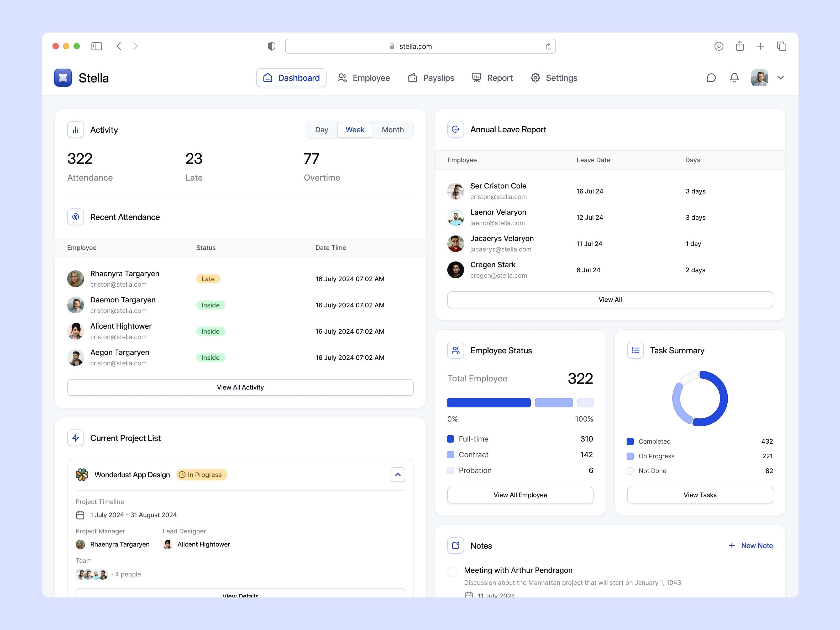Switch activity view to Day
Screen dimensions: 840x630
(x=321, y=129)
